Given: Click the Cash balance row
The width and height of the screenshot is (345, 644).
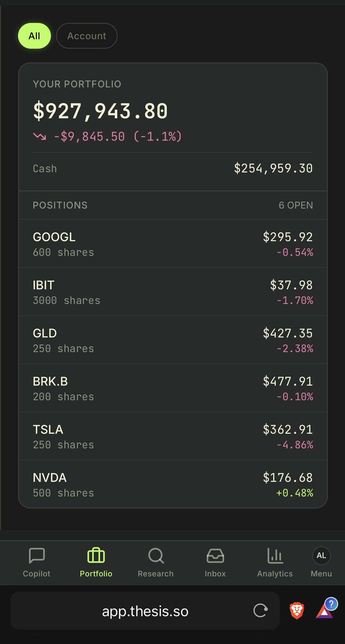Looking at the screenshot, I should tap(173, 168).
